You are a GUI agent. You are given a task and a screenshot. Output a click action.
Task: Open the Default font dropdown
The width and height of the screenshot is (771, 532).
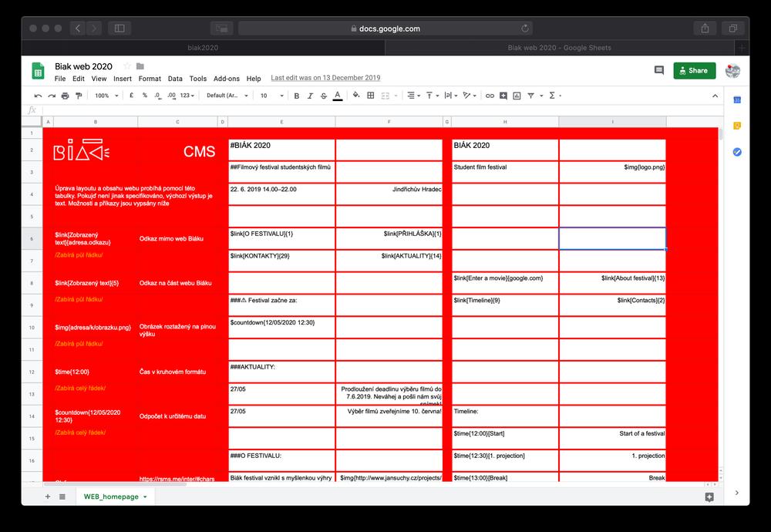point(227,96)
